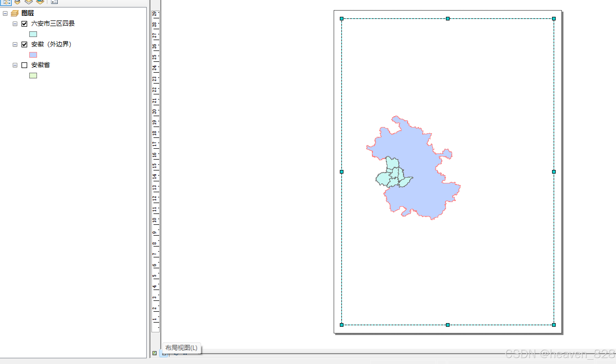This screenshot has height=364, width=616.
Task: Open cyan symbol swatch of 六安市三区四县
Action: [x=33, y=34]
